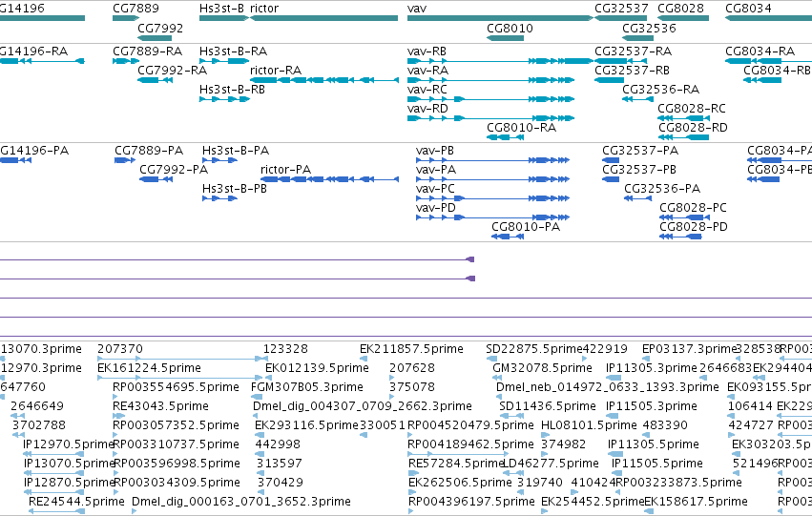
Task: Click the CG8028-RD transcript label
Action: pyautogui.click(x=693, y=127)
